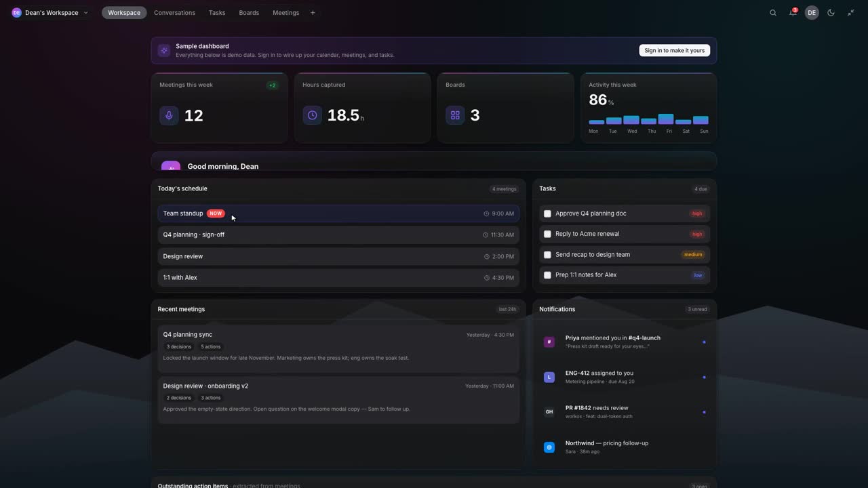The image size is (868, 488).
Task: Go to the Tasks tab
Action: click(x=217, y=13)
